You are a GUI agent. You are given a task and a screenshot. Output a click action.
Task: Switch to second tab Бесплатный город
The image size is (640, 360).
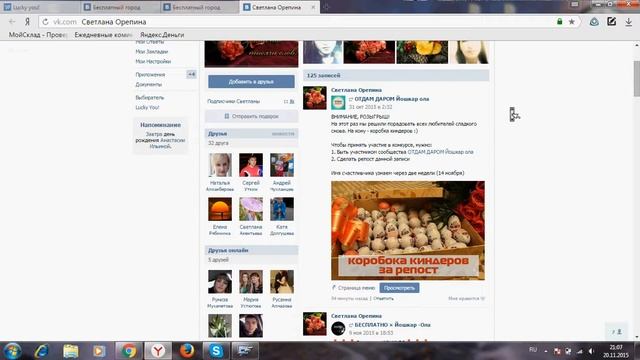tap(120, 7)
